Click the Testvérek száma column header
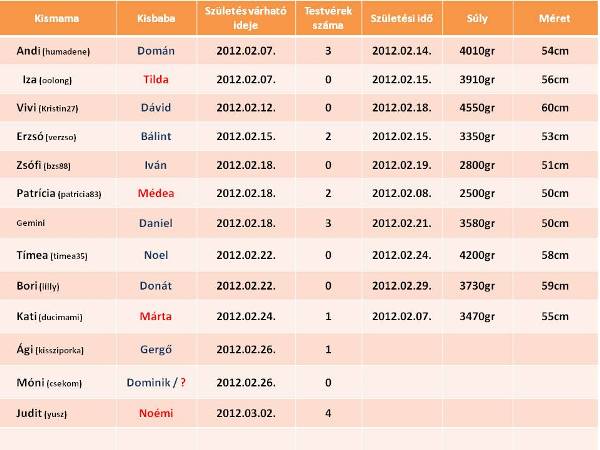 click(327, 19)
